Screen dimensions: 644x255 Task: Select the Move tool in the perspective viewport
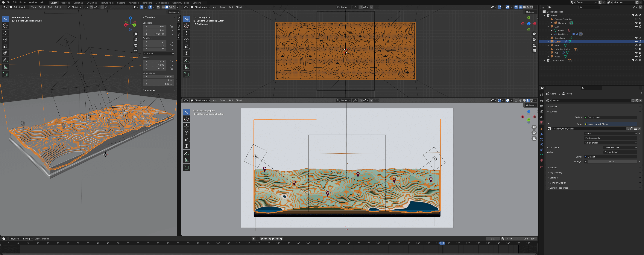click(5, 33)
